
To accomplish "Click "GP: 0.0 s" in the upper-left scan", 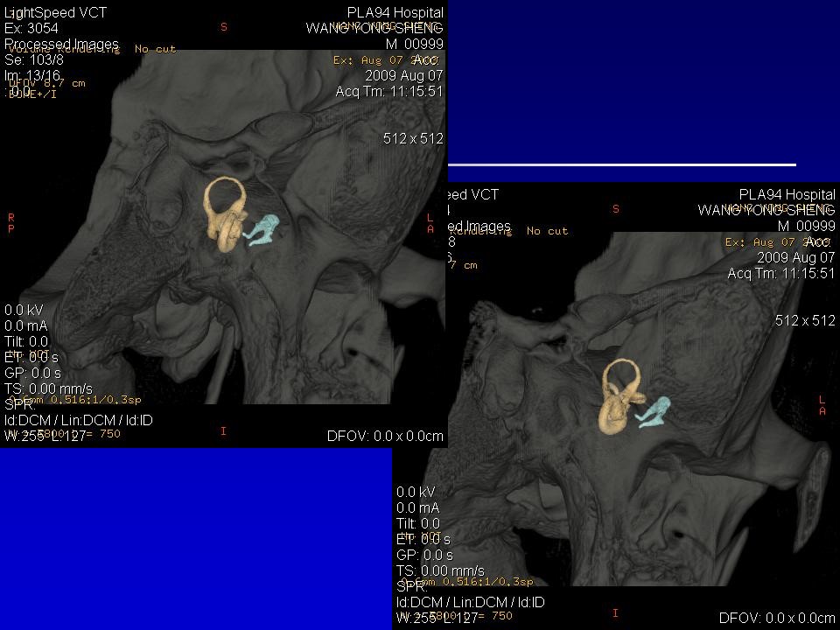I will pyautogui.click(x=32, y=373).
